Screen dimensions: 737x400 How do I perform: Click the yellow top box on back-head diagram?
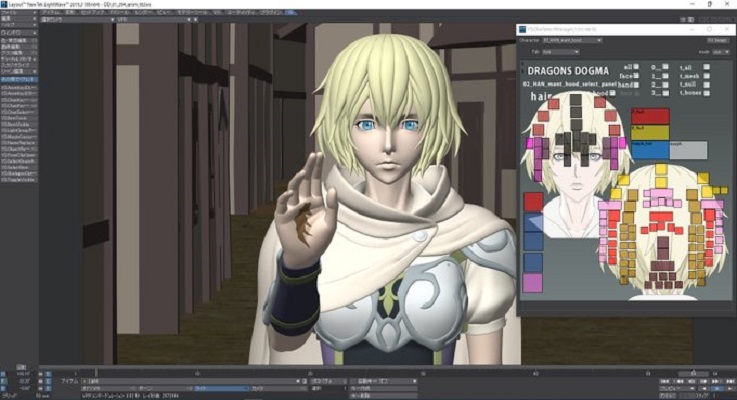pyautogui.click(x=661, y=169)
